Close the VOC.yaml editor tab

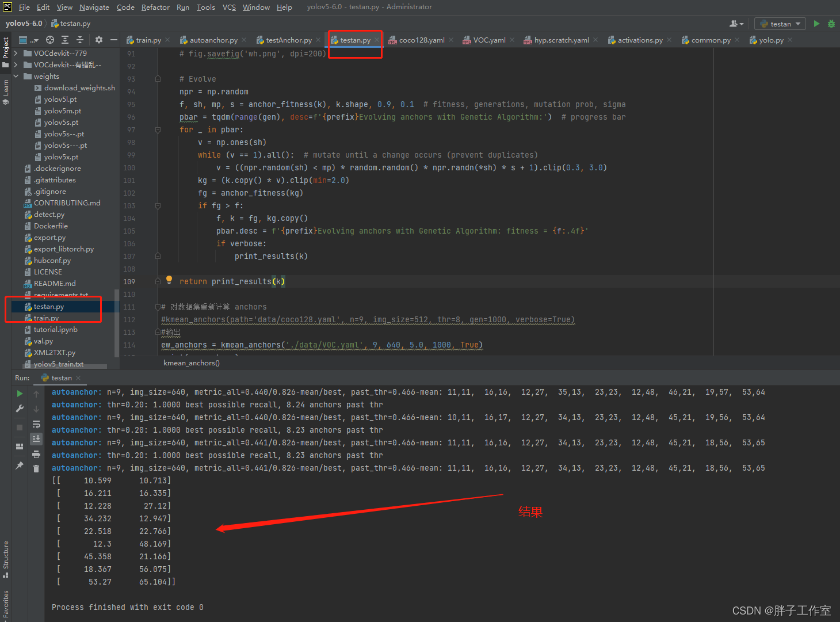[x=512, y=40]
